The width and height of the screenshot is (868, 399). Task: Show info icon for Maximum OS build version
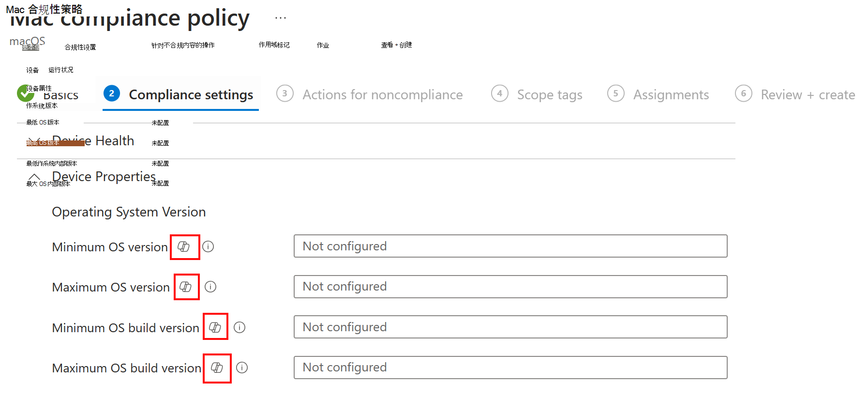tap(242, 368)
